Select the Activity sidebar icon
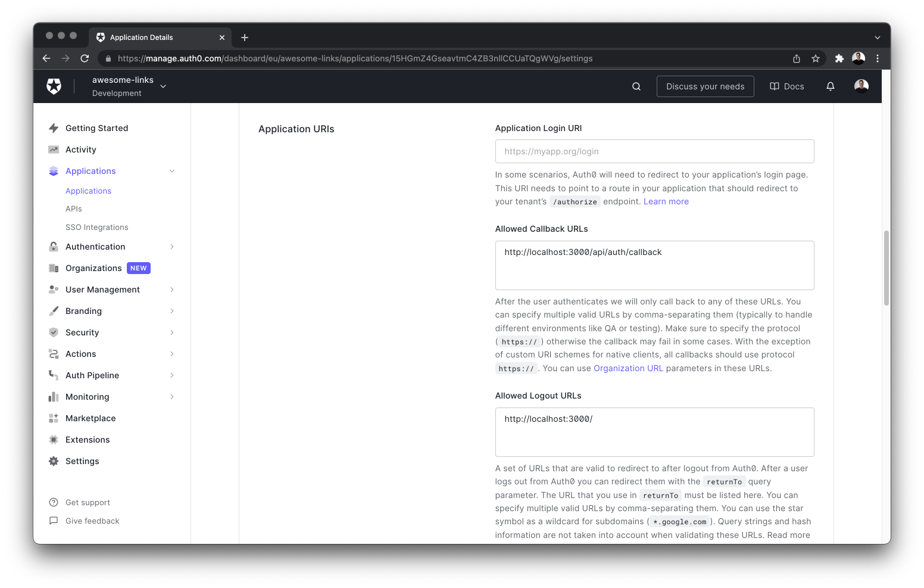Screen dimensions: 924x588 (x=54, y=149)
